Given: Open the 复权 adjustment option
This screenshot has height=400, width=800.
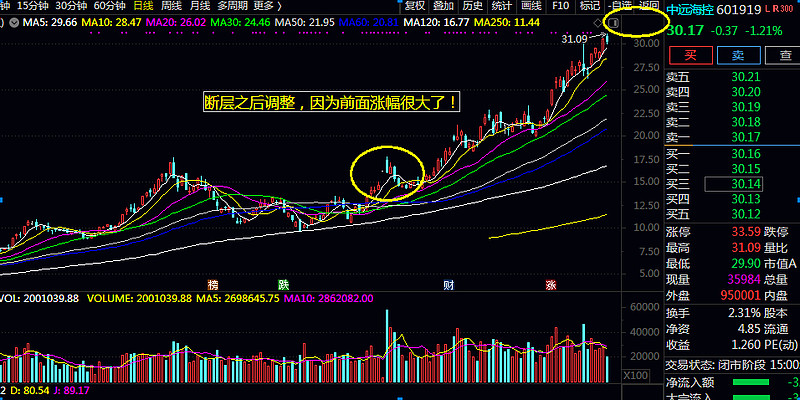Looking at the screenshot, I should [x=414, y=6].
